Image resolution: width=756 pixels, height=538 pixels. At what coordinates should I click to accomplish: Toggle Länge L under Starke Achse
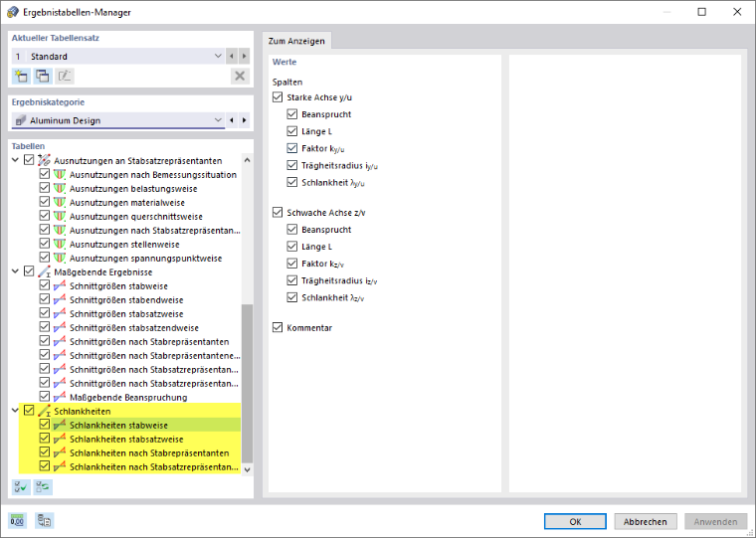[x=292, y=131]
